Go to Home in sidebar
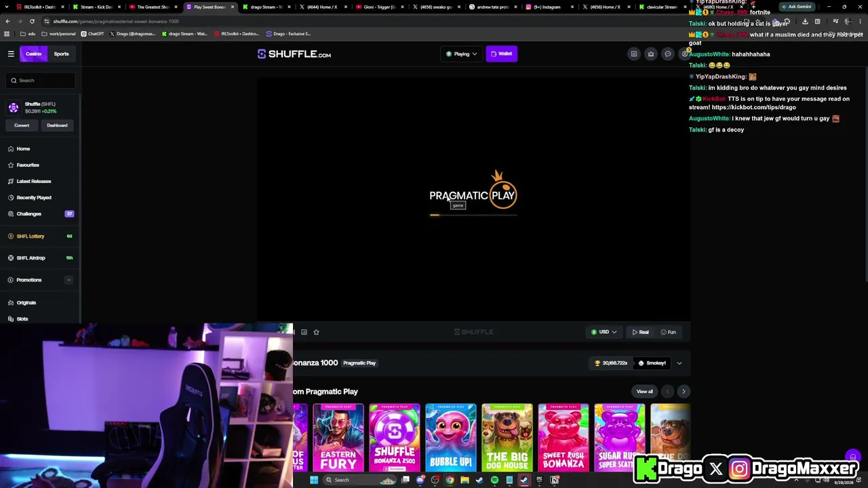This screenshot has width=868, height=488. [x=23, y=148]
